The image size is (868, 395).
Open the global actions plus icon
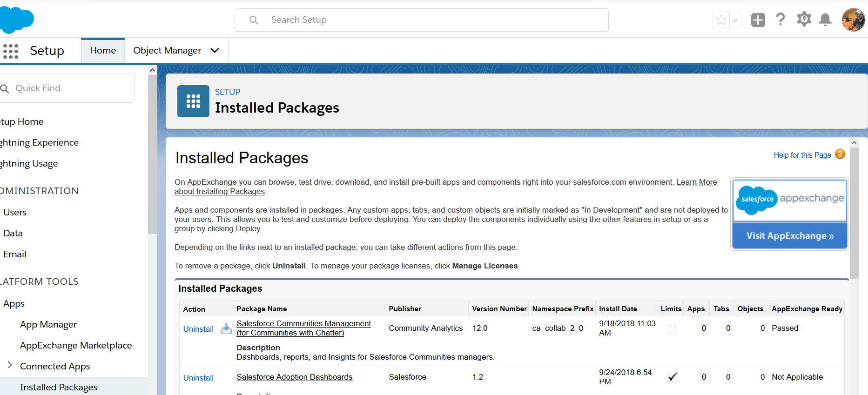758,20
